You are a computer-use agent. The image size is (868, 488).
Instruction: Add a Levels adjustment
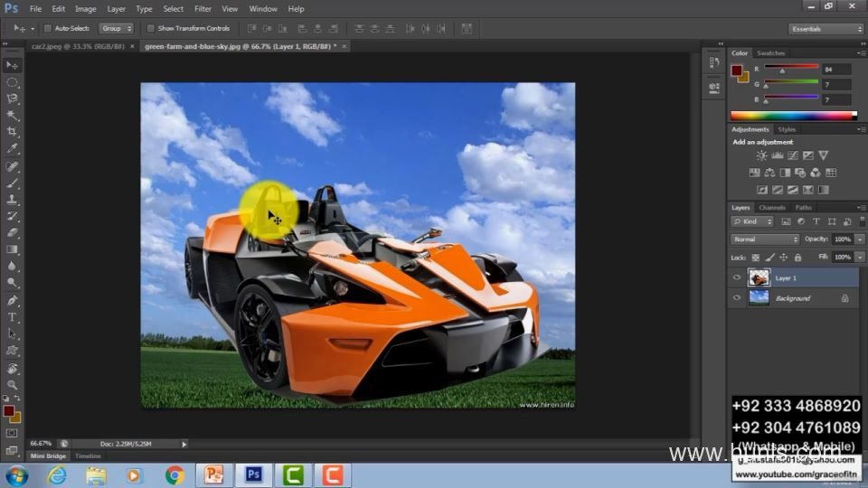(778, 155)
